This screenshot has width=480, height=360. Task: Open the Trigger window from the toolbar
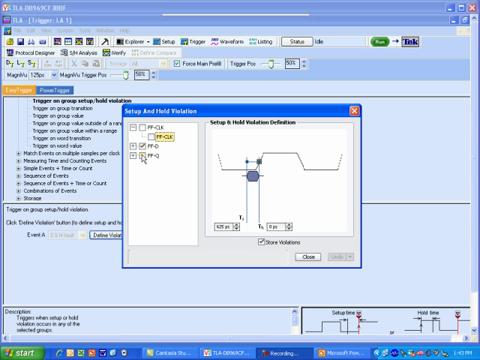(193, 42)
